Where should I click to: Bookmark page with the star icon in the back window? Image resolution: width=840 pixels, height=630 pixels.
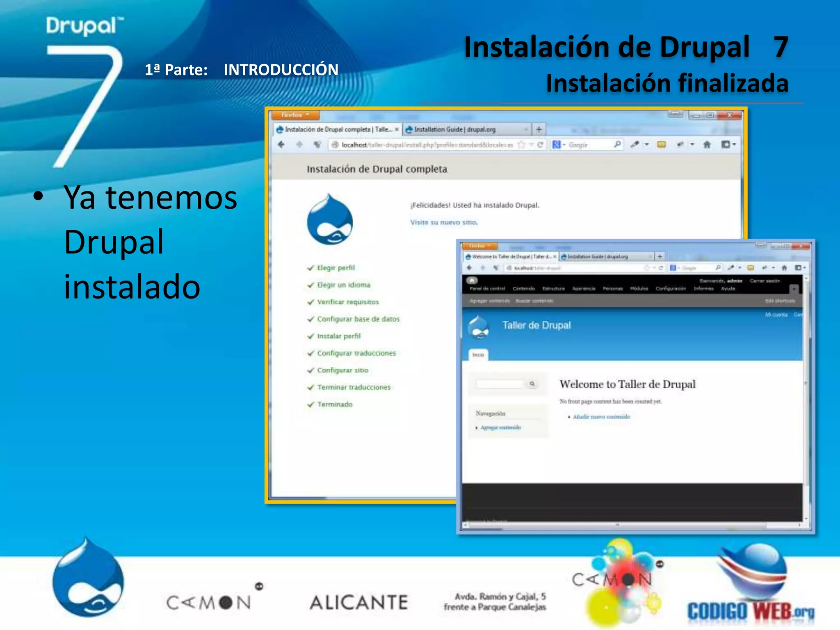tap(521, 145)
